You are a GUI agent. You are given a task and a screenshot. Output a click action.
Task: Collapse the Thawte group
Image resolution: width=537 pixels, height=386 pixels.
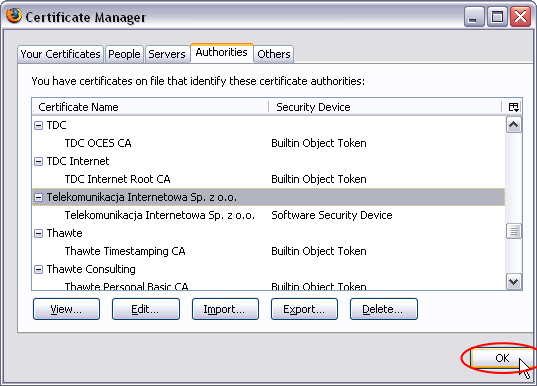click(38, 233)
